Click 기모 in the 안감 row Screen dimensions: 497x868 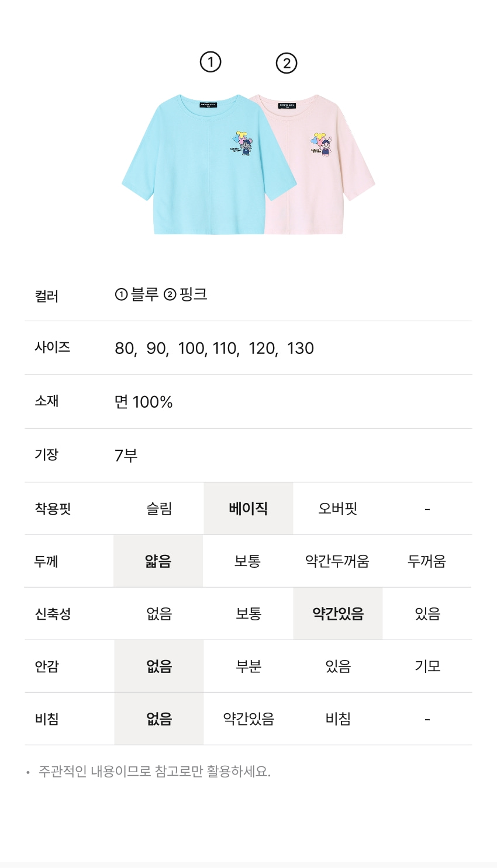pos(427,666)
